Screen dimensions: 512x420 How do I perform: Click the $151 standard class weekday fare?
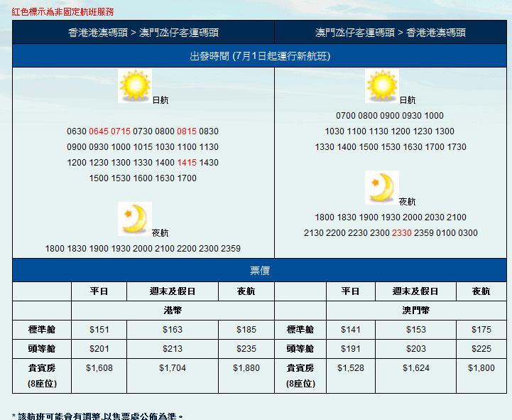point(99,330)
